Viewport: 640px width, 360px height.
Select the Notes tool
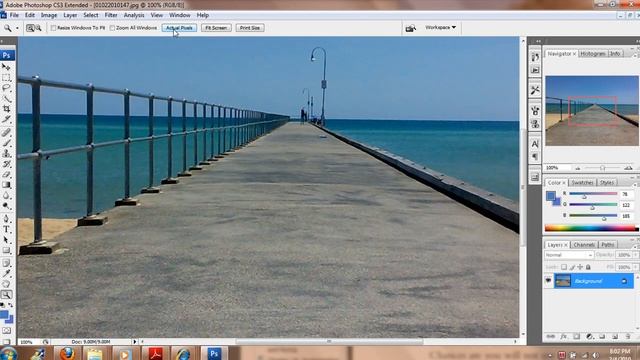tap(6, 263)
